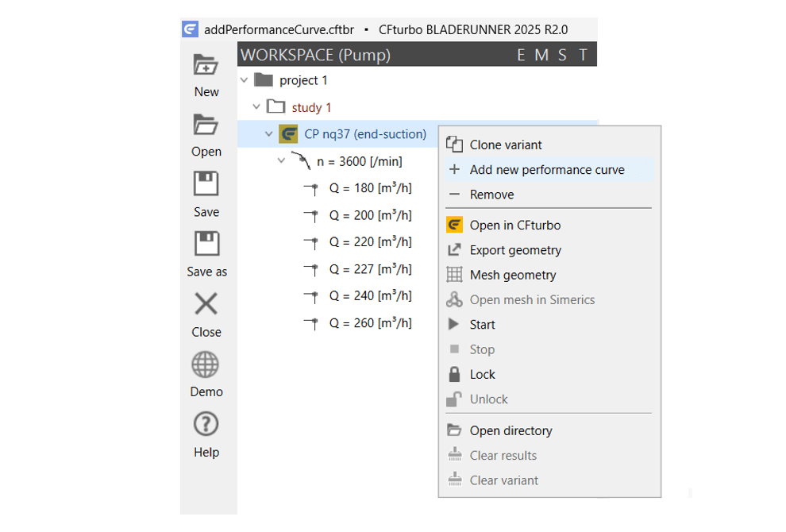Click the Open directory folder icon

point(454,430)
